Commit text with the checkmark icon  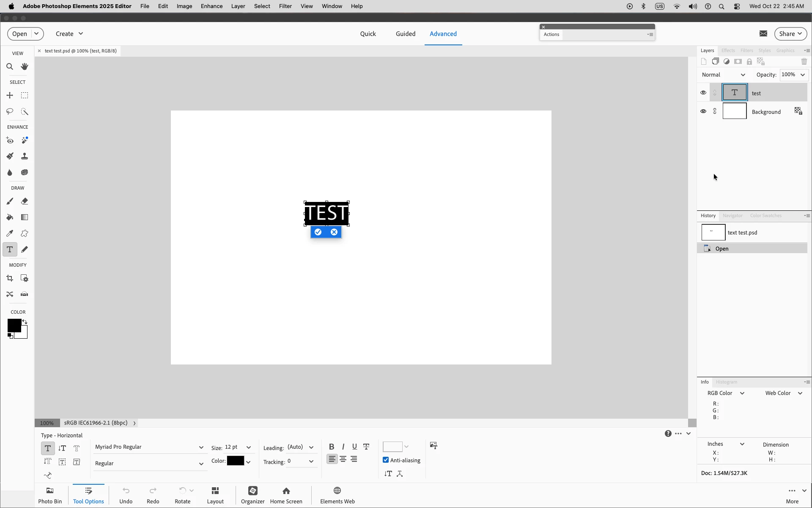tap(318, 232)
